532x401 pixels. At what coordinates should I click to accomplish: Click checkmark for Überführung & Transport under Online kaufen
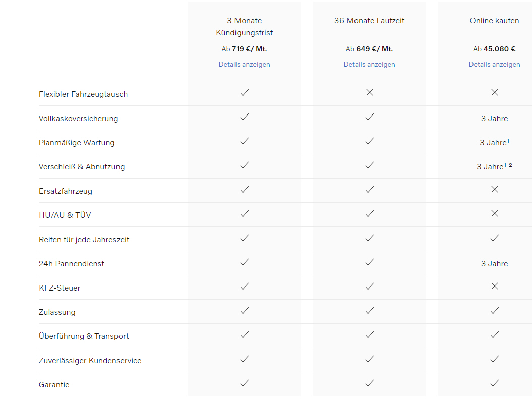[495, 335]
